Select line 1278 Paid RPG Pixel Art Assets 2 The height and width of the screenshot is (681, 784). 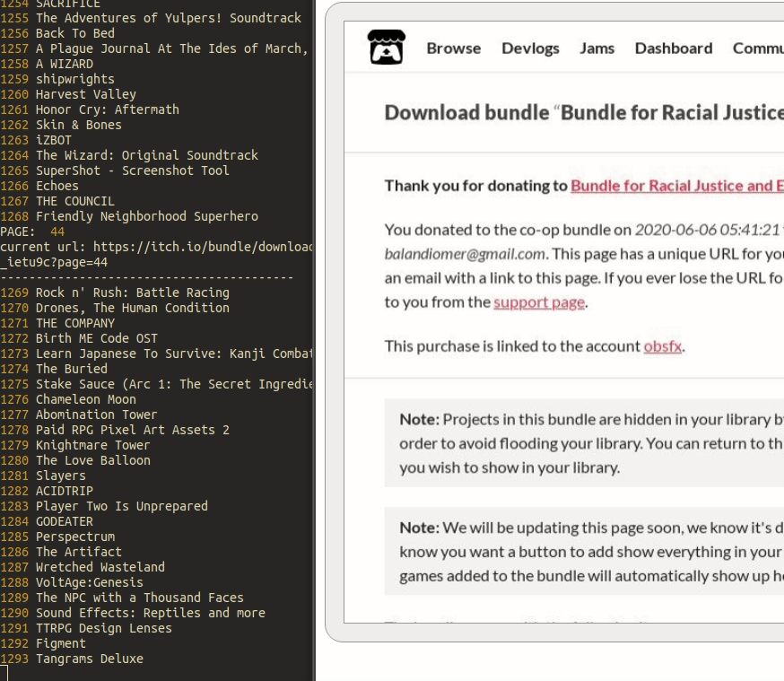tap(115, 430)
